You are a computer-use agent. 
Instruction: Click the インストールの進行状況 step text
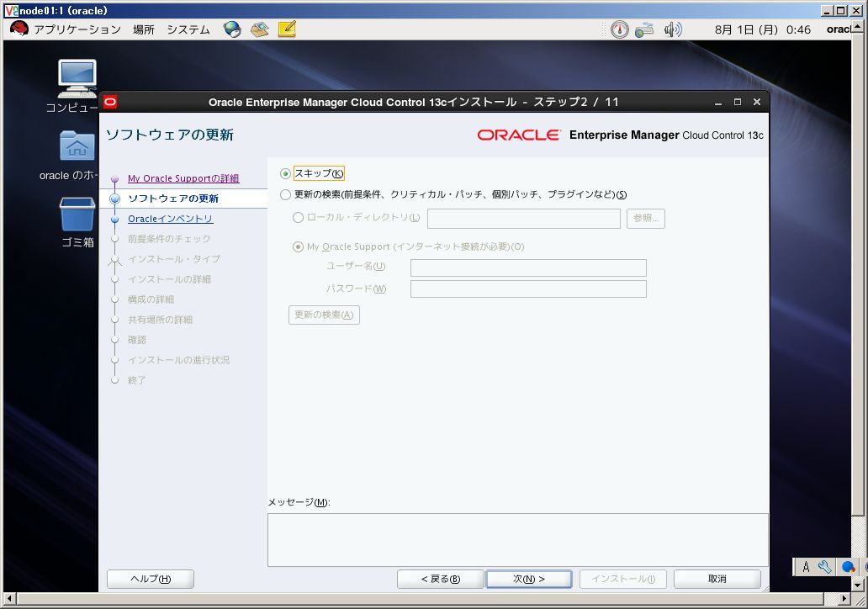pyautogui.click(x=178, y=360)
